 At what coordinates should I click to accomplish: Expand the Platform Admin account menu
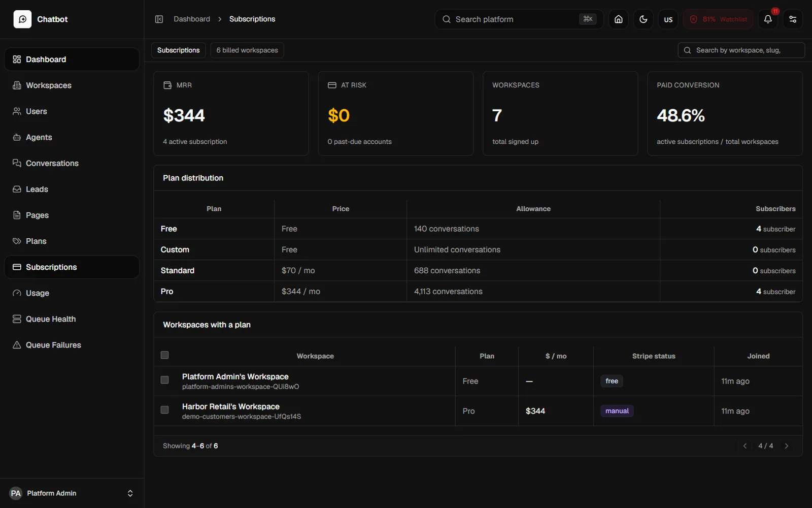(x=72, y=493)
